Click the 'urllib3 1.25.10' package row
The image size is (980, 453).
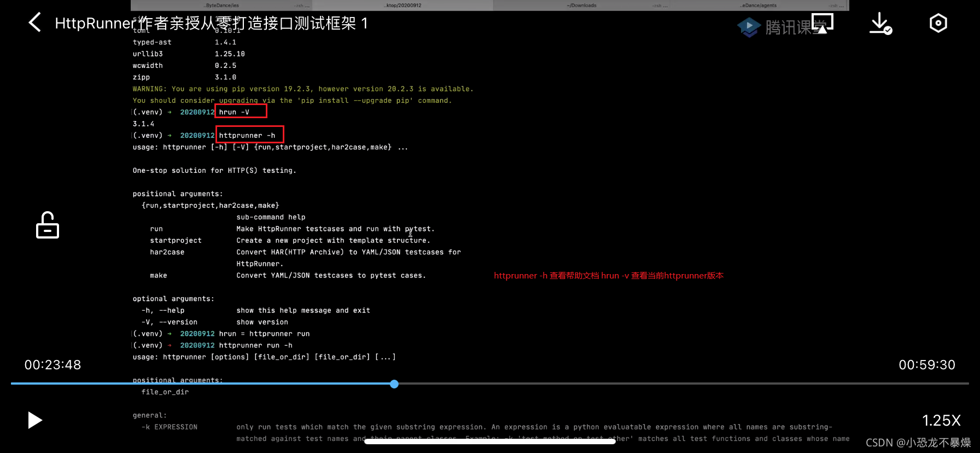189,54
